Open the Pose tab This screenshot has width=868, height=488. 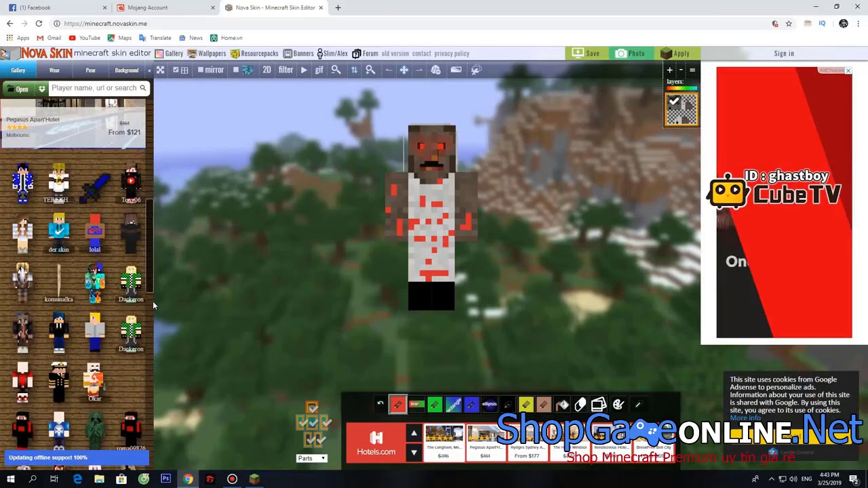90,70
